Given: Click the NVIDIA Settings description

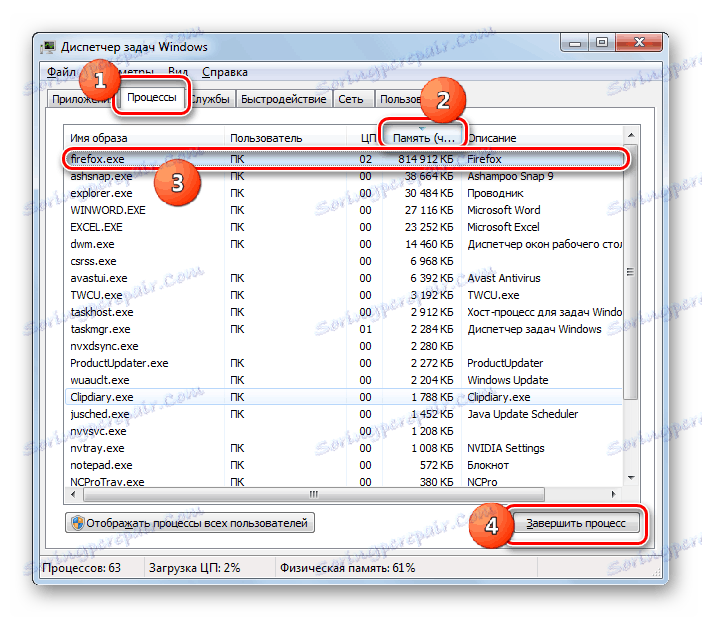Looking at the screenshot, I should (x=505, y=448).
